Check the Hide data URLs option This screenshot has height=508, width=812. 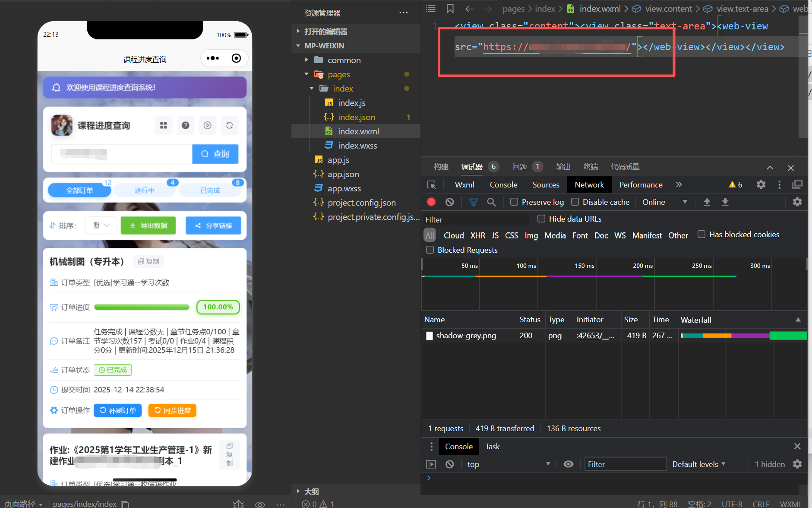(541, 219)
